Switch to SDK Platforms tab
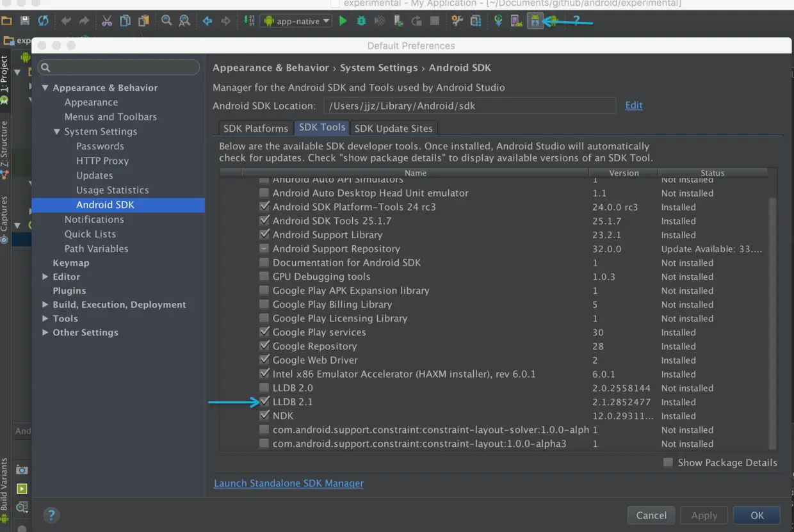 click(x=255, y=128)
